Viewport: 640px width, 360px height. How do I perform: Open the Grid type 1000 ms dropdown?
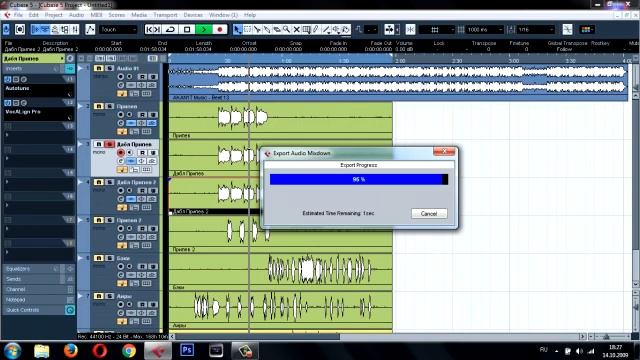tap(485, 29)
